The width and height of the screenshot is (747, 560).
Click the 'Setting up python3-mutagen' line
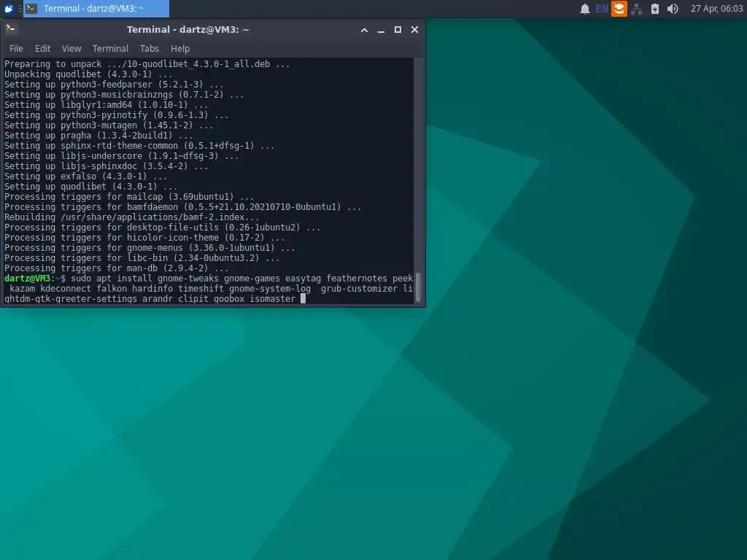click(x=109, y=125)
